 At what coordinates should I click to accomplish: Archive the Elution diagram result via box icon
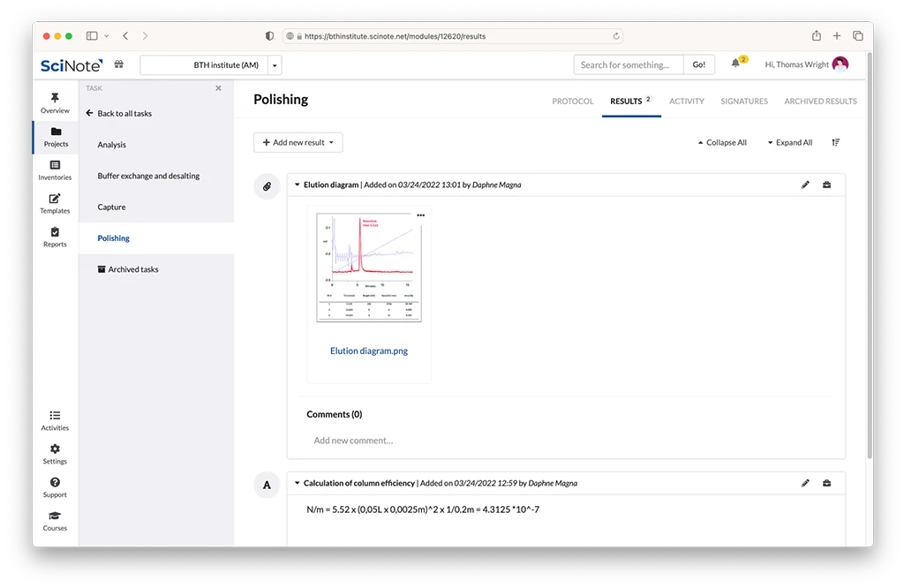pos(826,185)
